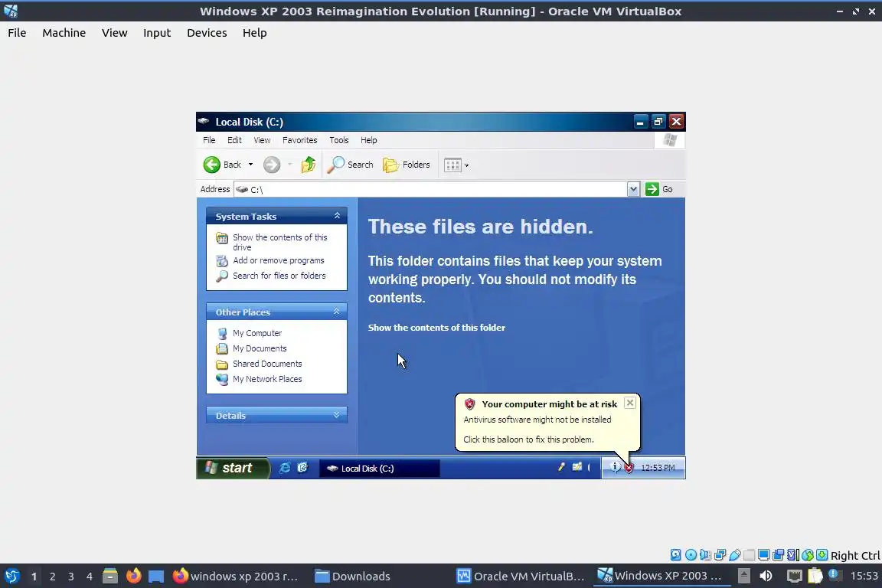Open the XP Start menu

pyautogui.click(x=232, y=468)
